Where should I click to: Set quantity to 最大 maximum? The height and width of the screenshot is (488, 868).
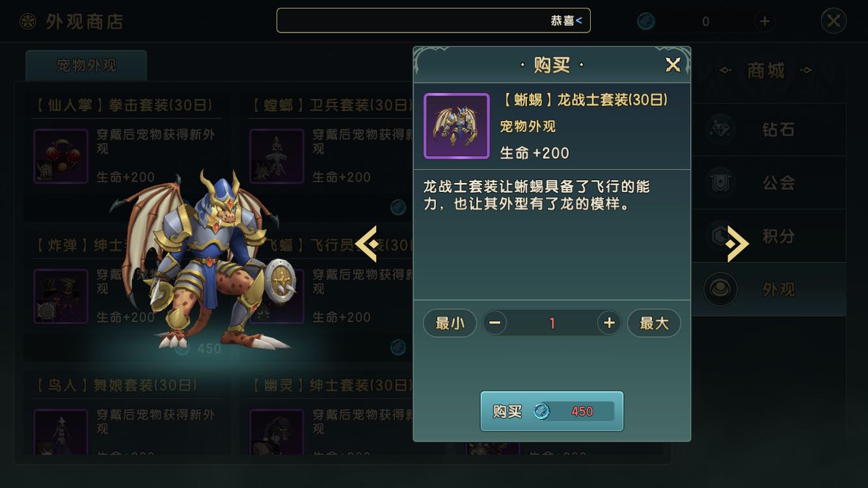tap(654, 323)
